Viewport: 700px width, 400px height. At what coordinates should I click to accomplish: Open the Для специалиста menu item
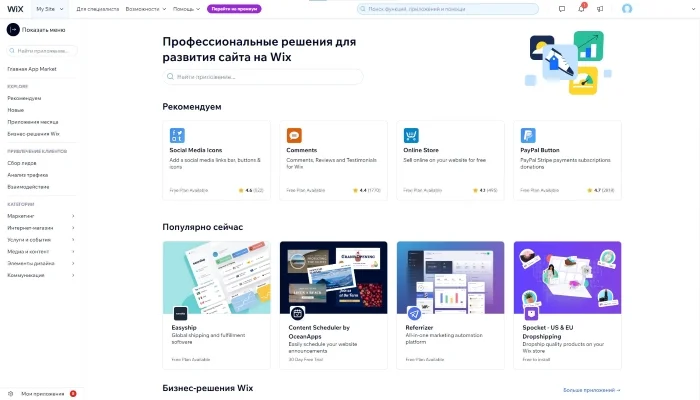click(x=97, y=9)
